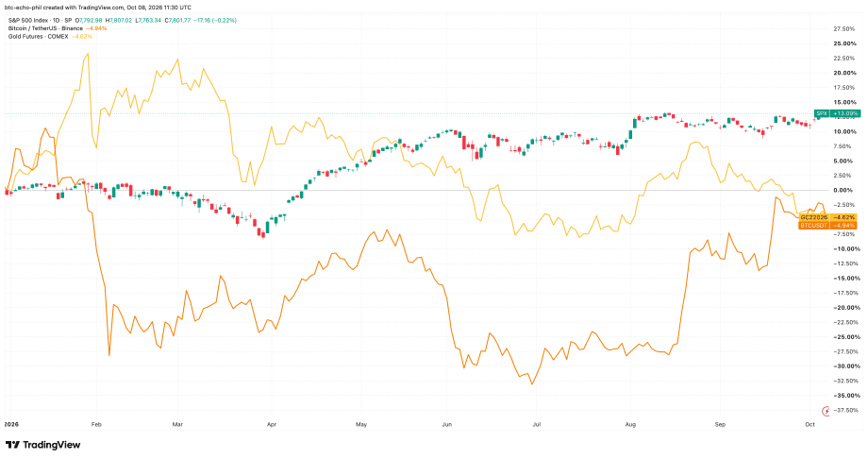The height and width of the screenshot is (459, 868).
Task: Click the 2026 label on the time axis
Action: point(11,425)
